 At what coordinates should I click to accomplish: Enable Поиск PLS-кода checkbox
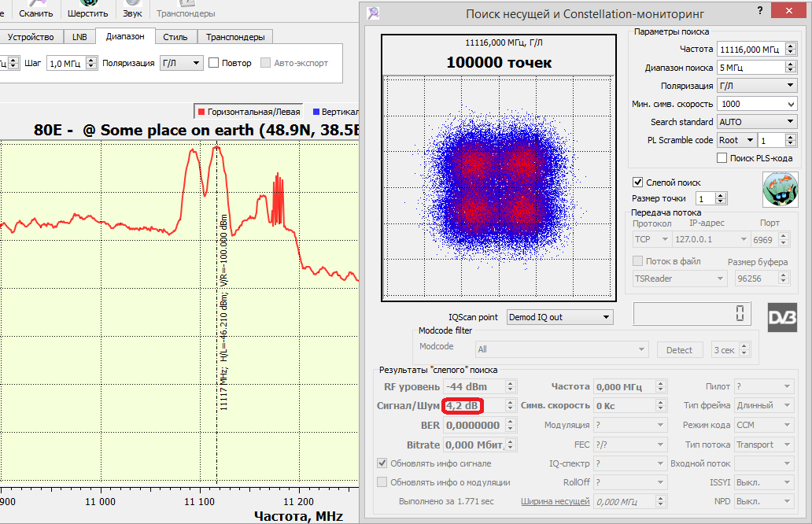(x=722, y=158)
